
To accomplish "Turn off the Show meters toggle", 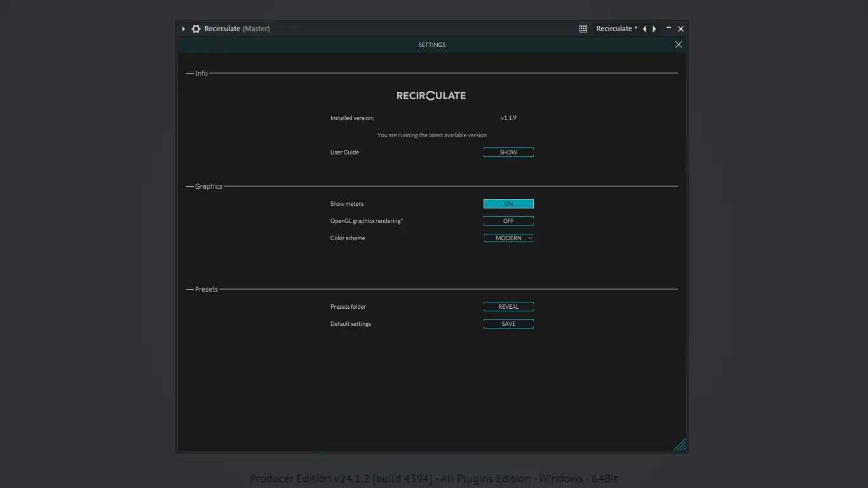I will coord(508,203).
